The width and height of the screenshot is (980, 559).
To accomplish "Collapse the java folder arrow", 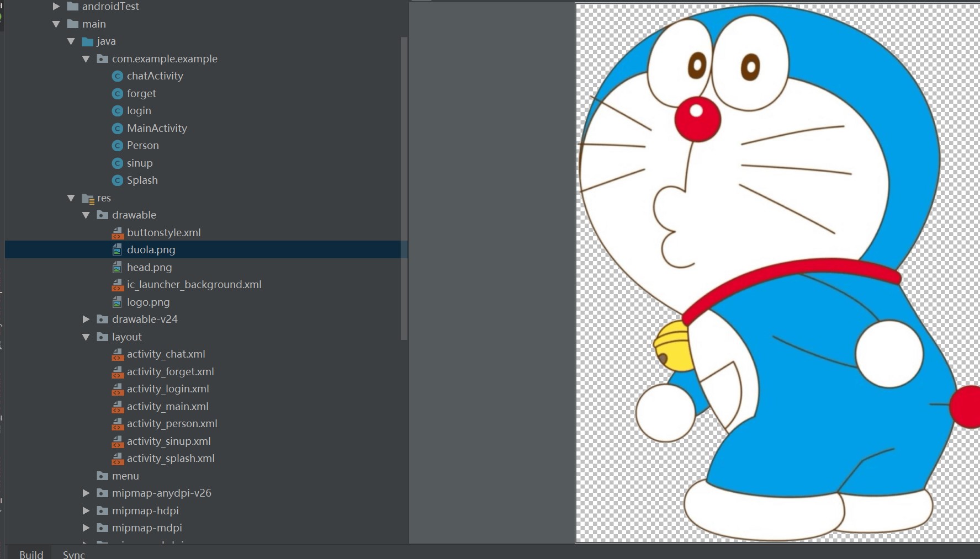I will [x=71, y=41].
